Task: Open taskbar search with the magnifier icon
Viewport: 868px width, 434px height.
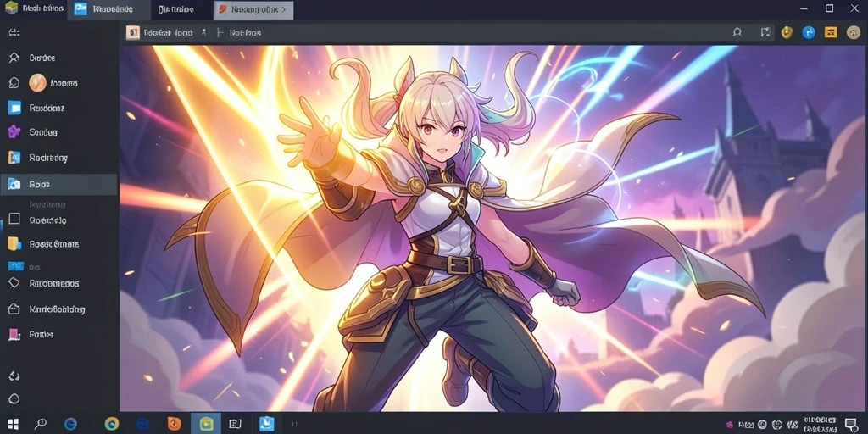Action: click(x=41, y=424)
